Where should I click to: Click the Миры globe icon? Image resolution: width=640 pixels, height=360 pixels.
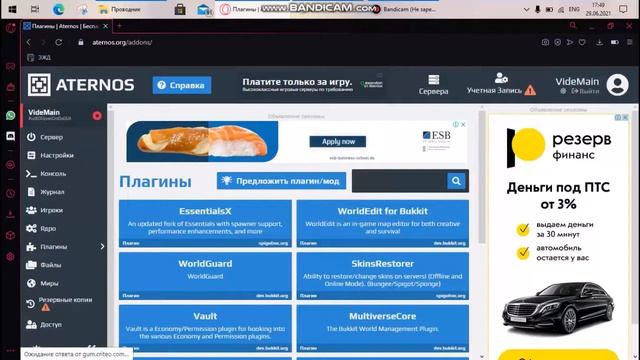point(31,283)
